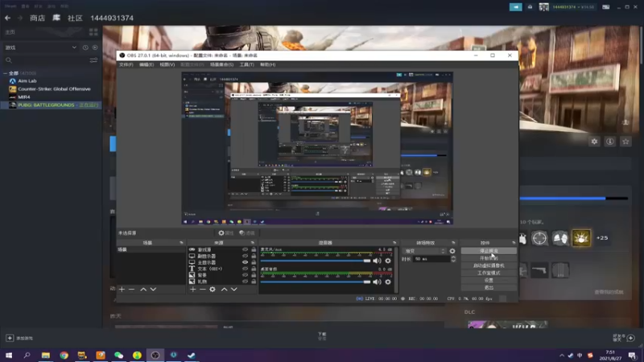Remove scene with minus under 场景
Image resolution: width=644 pixels, height=362 pixels.
click(131, 290)
